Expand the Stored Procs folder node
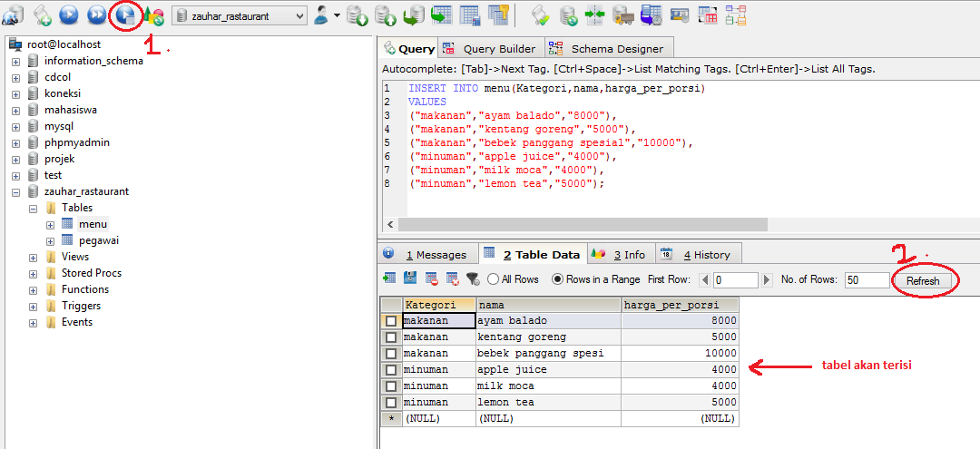The height and width of the screenshot is (449, 980). [x=34, y=274]
